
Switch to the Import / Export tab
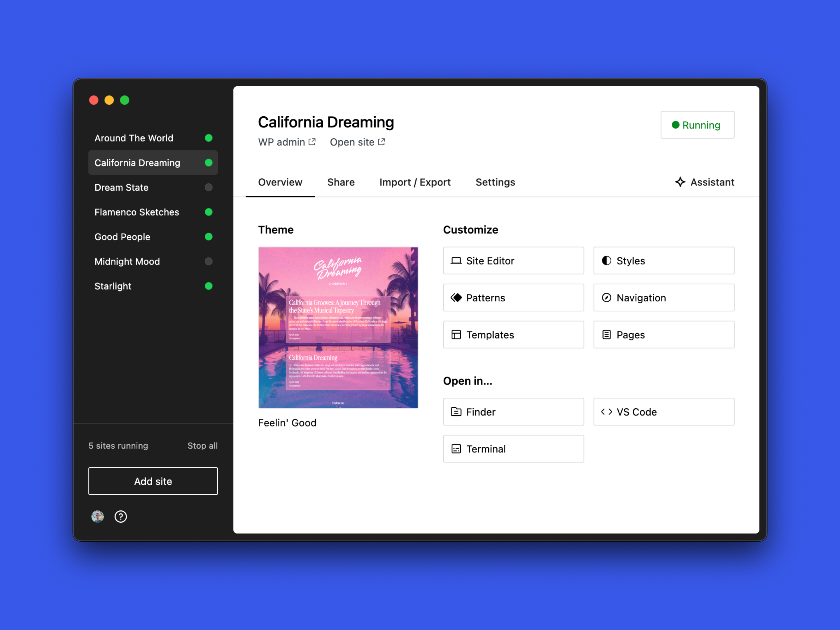coord(415,182)
